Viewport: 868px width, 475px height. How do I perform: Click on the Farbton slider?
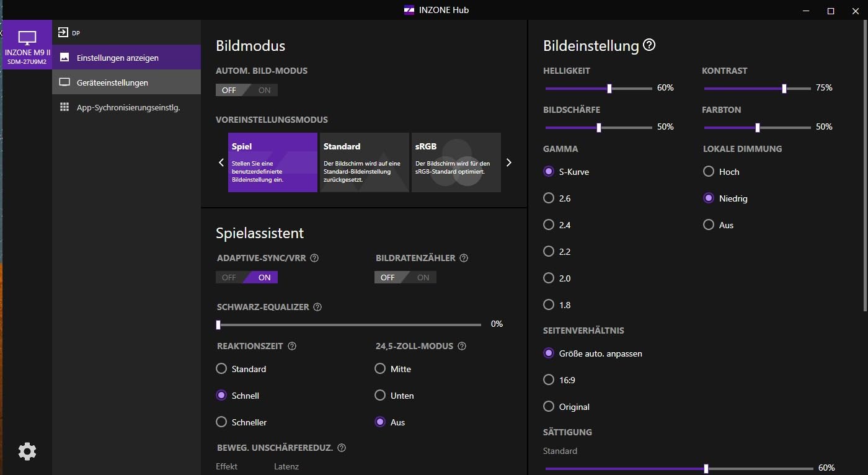[758, 128]
